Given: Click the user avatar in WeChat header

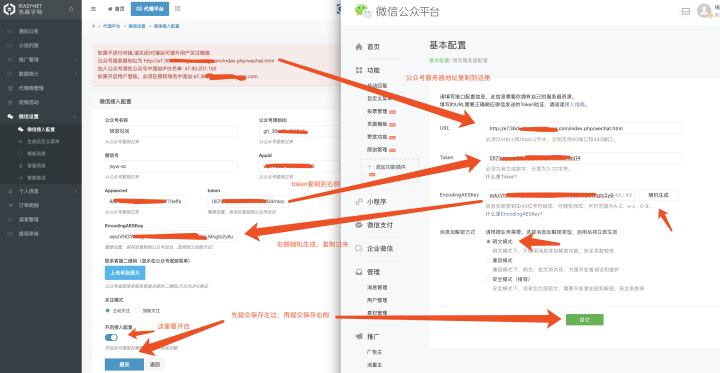Looking at the screenshot, I should click(704, 11).
